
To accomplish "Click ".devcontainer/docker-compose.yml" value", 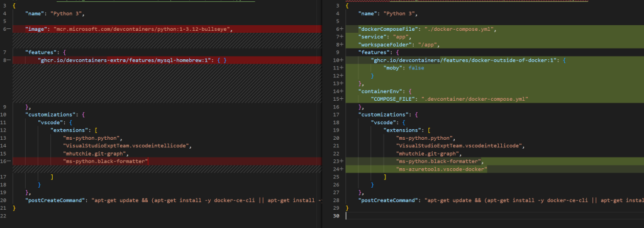I will click(x=475, y=99).
